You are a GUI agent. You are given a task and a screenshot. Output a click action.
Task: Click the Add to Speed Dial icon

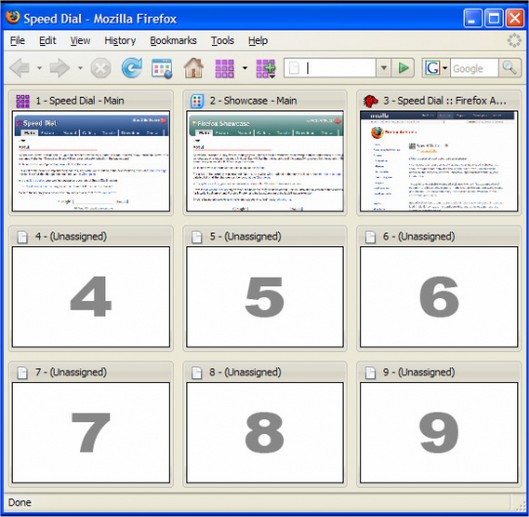coord(266,69)
